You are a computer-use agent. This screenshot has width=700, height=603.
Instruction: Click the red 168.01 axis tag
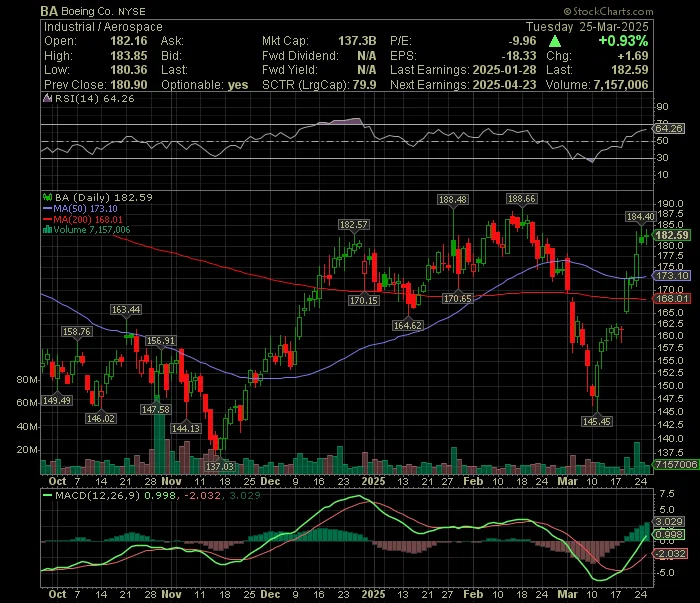tap(672, 299)
